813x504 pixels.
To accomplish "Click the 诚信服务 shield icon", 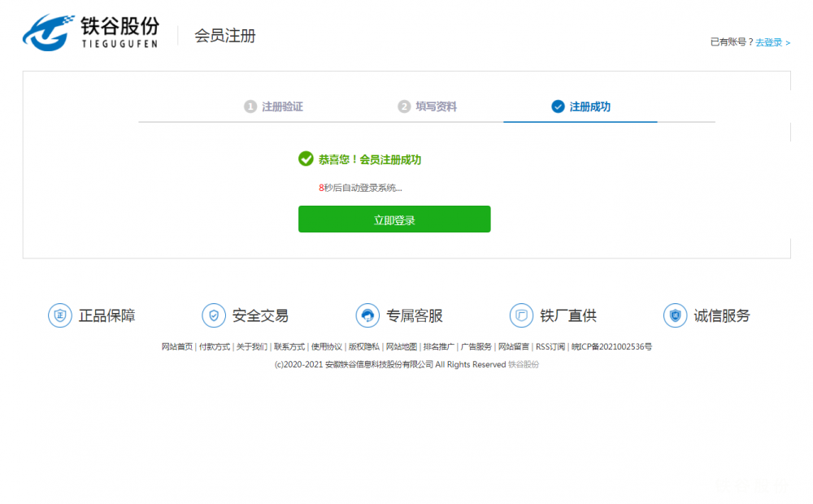I will click(x=675, y=315).
